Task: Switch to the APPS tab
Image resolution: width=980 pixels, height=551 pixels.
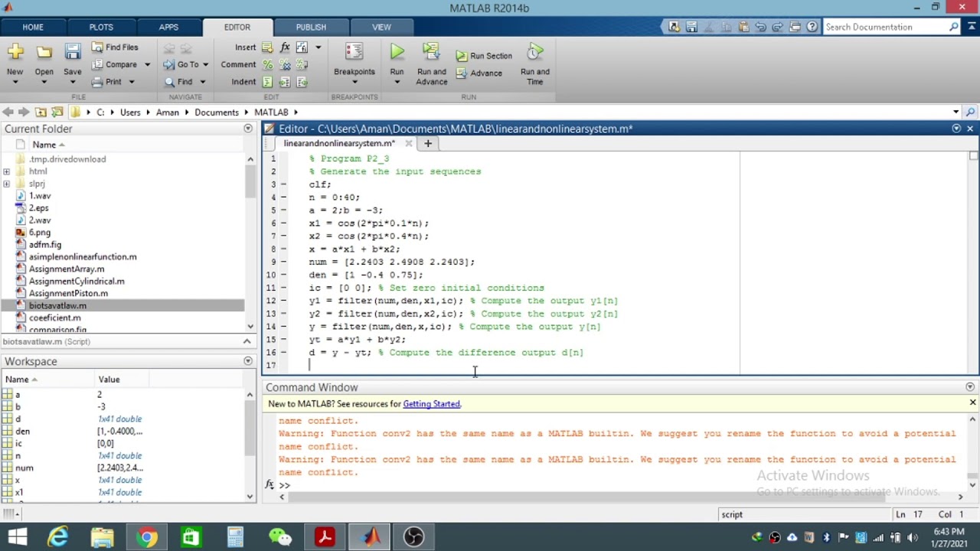Action: click(168, 27)
